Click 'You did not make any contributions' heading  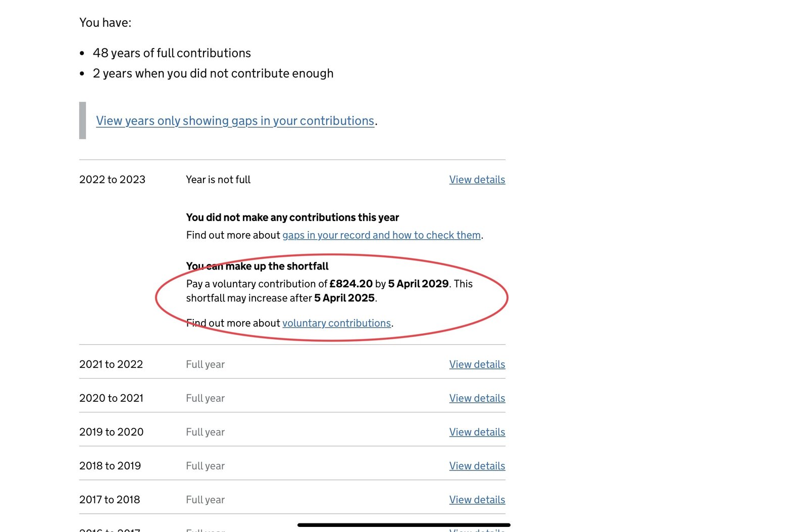click(x=292, y=218)
